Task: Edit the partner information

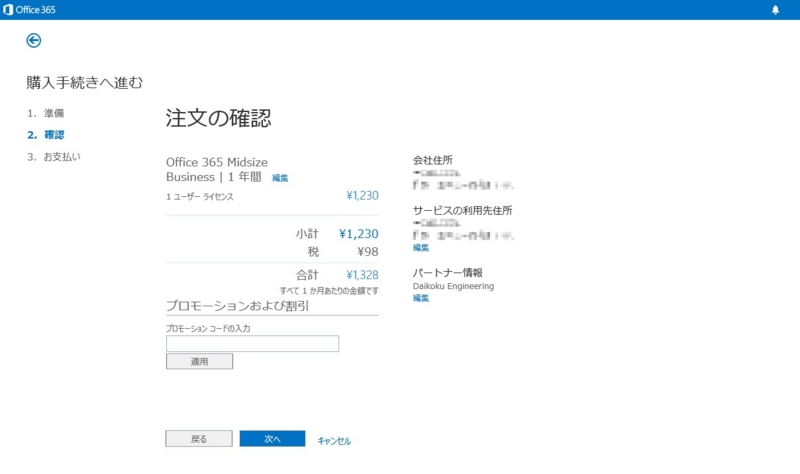Action: (x=421, y=298)
